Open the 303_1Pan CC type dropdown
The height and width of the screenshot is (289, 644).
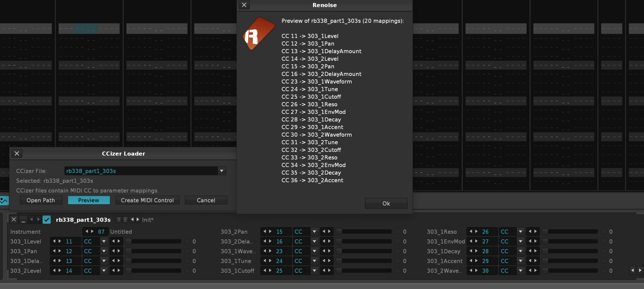(104, 251)
